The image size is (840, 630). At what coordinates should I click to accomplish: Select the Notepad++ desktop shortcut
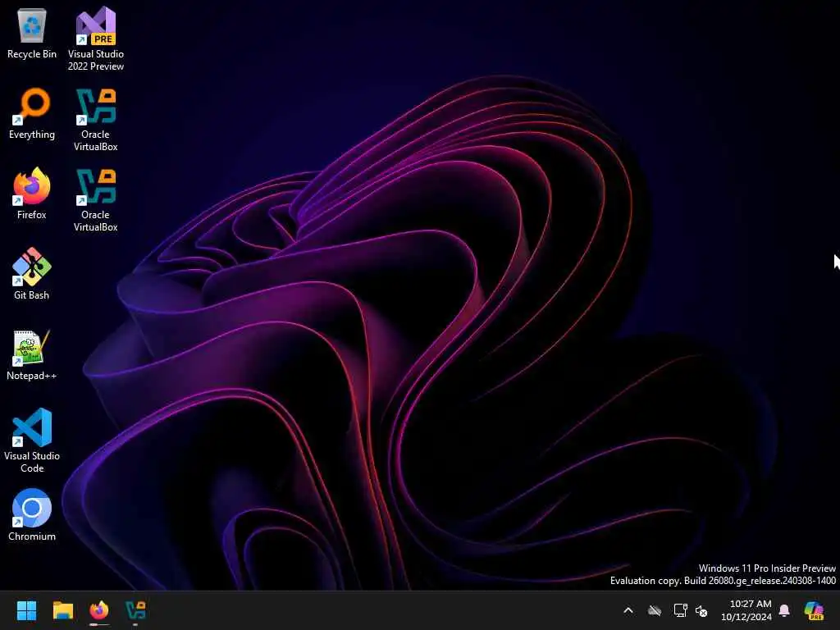tap(32, 354)
